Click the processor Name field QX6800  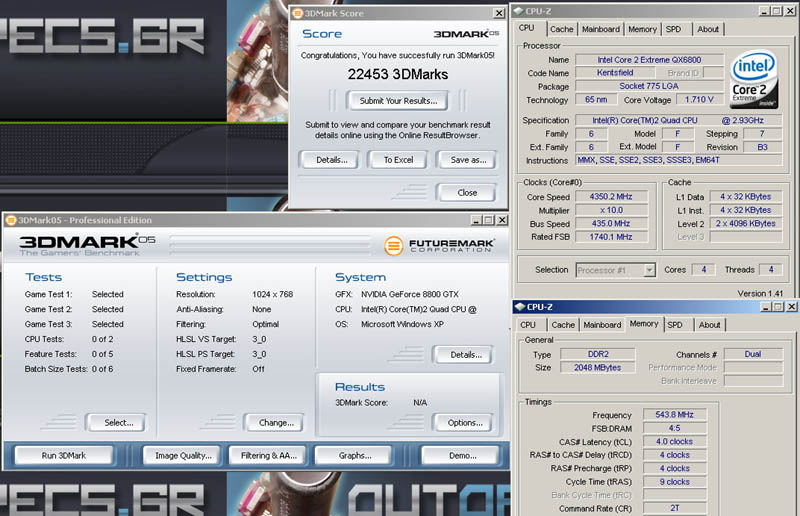(x=649, y=60)
